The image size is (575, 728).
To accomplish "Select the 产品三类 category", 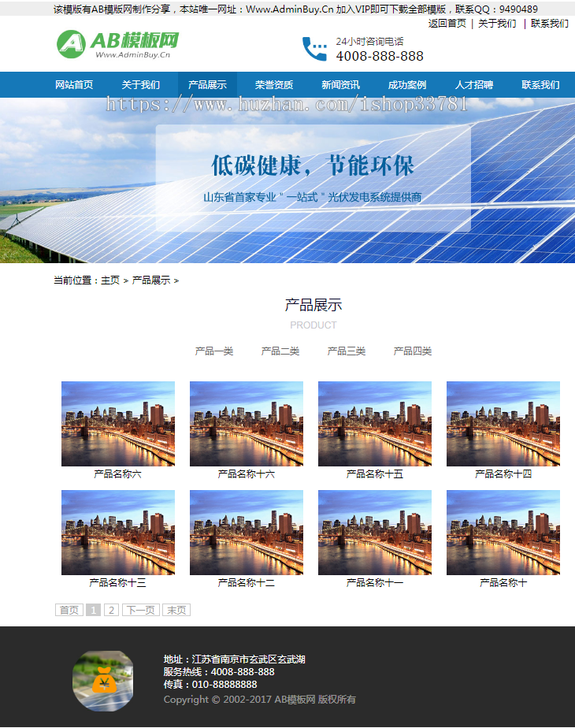I will pos(347,351).
